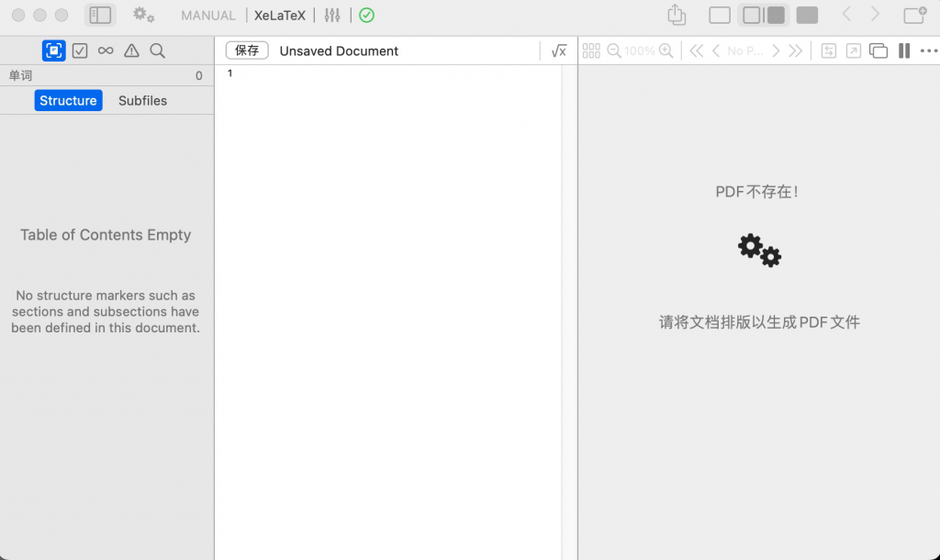Viewport: 940px width, 560px height.
Task: Open the to-do list panel via checkbox icon
Action: 81,50
